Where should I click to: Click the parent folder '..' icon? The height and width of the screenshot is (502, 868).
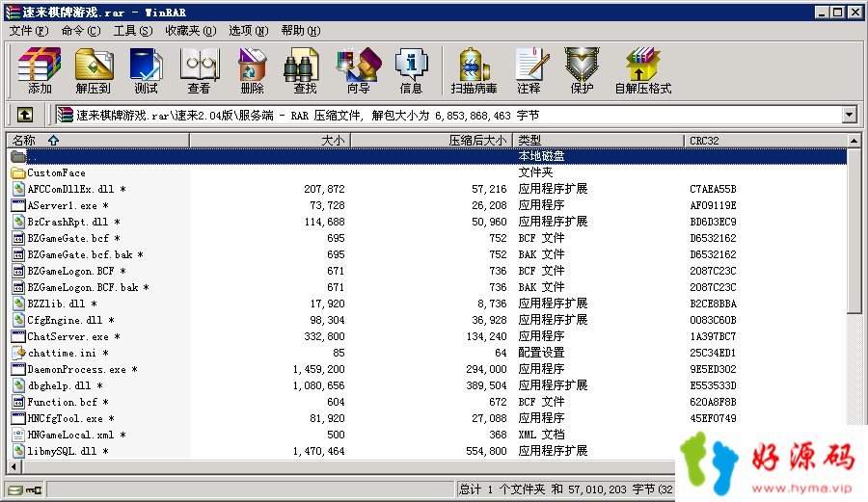[18, 156]
